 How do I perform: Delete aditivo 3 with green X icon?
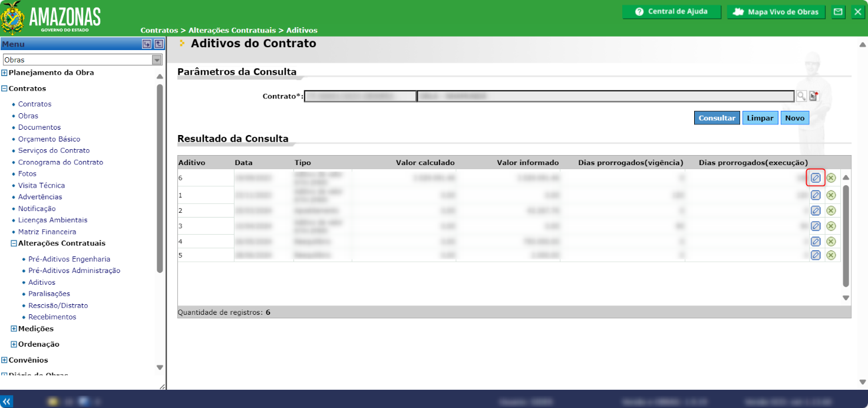tap(831, 226)
